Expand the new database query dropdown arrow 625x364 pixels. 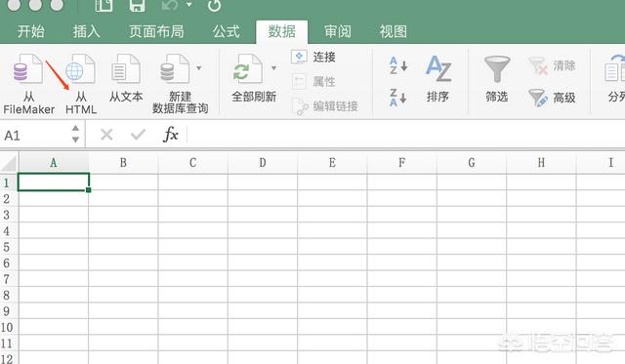coord(199,68)
